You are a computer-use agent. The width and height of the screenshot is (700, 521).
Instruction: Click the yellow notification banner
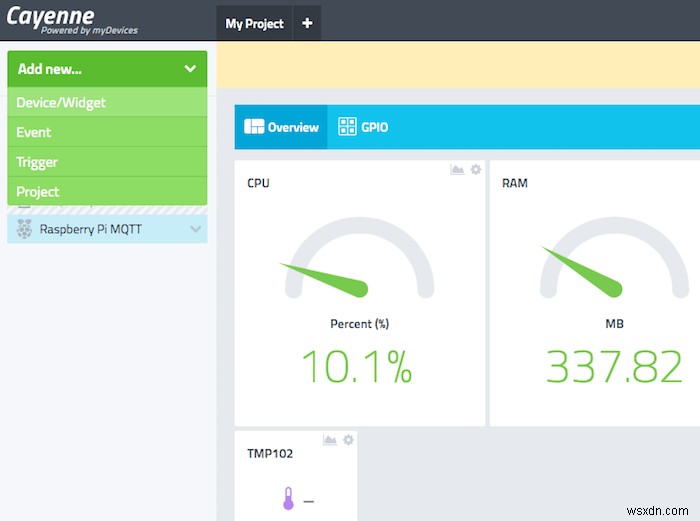[x=458, y=65]
